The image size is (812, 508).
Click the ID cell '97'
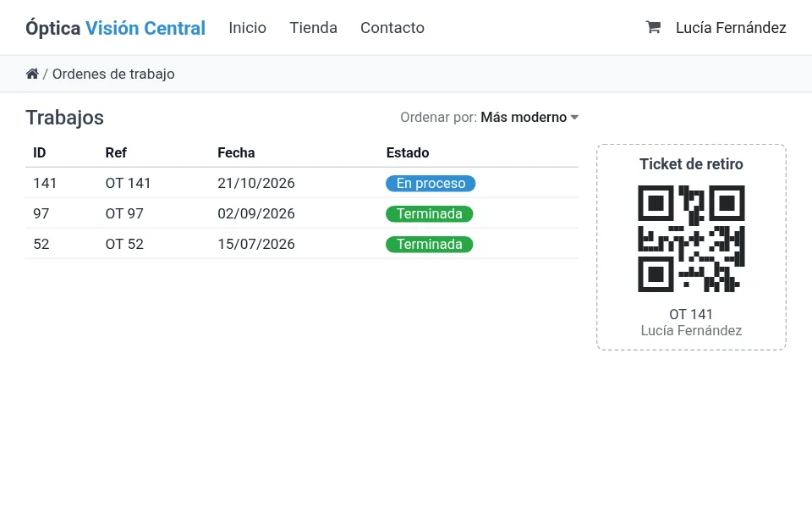(x=41, y=213)
